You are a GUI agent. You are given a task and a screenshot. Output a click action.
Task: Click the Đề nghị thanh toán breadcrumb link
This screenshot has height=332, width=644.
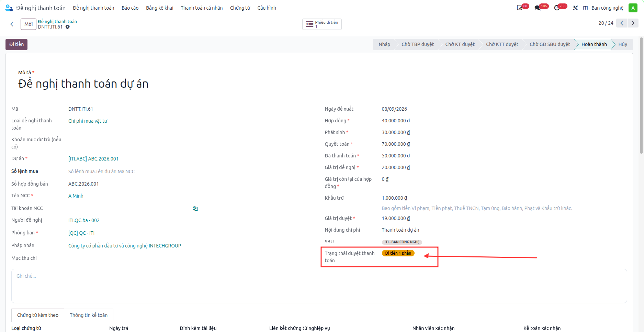point(57,21)
